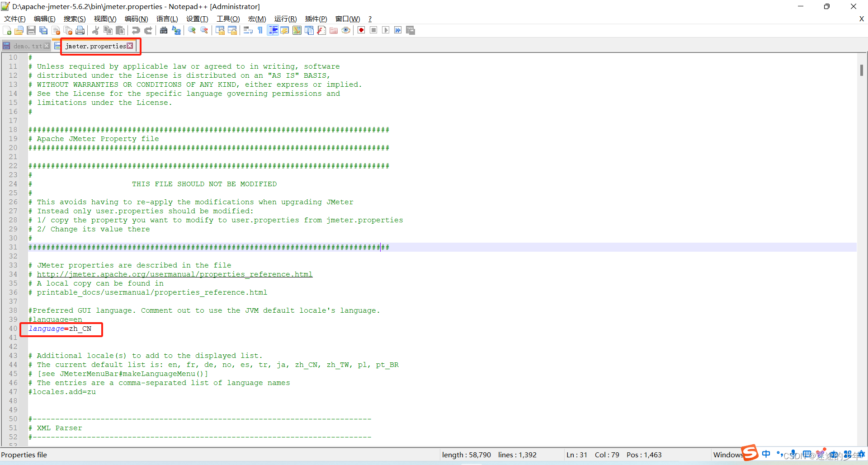This screenshot has width=868, height=465.
Task: Open the 视图(V) menu
Action: 105,19
